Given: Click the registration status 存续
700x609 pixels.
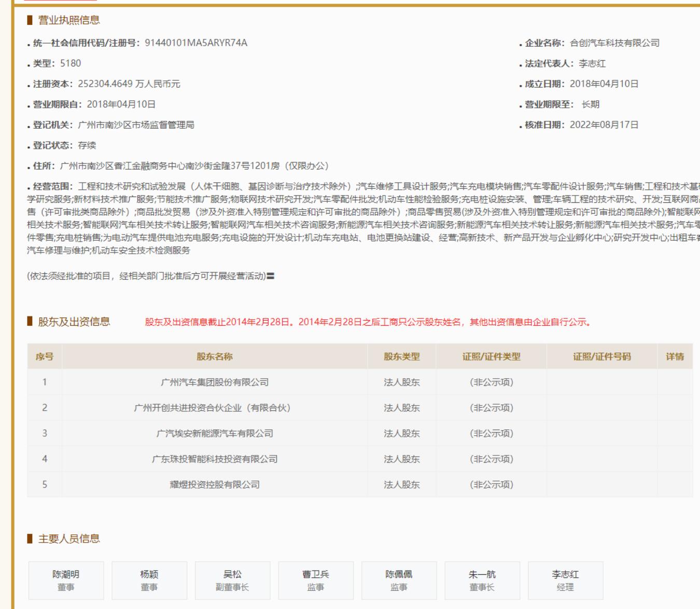Looking at the screenshot, I should [87, 146].
